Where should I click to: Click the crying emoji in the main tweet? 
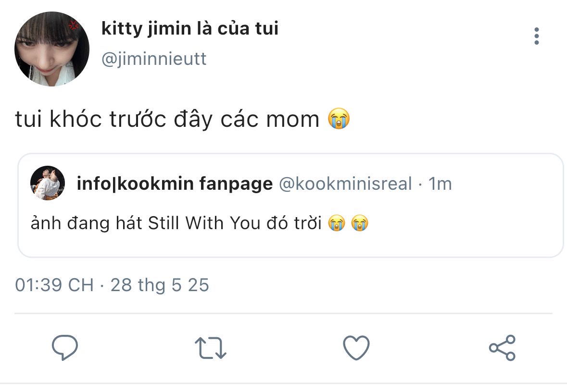coord(339,119)
